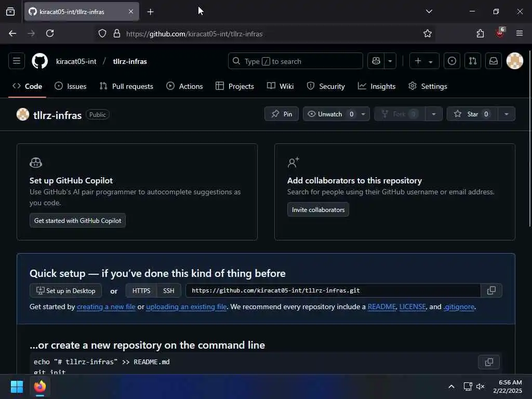This screenshot has height=399, width=532.
Task: Open the Firefox extensions puzzle icon
Action: [x=480, y=33]
